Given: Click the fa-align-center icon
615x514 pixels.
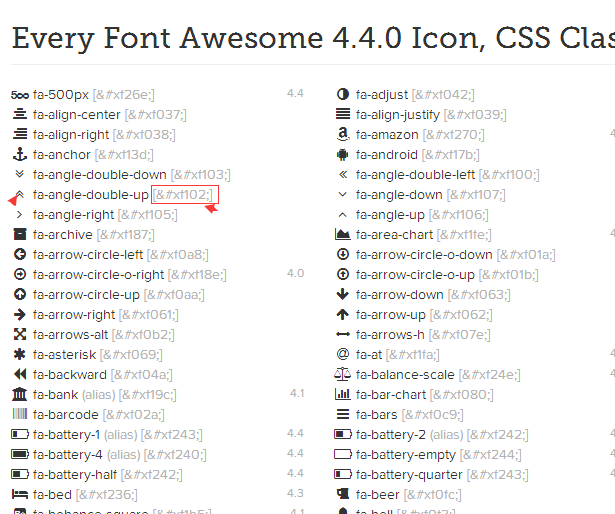Looking at the screenshot, I should click(x=20, y=115).
